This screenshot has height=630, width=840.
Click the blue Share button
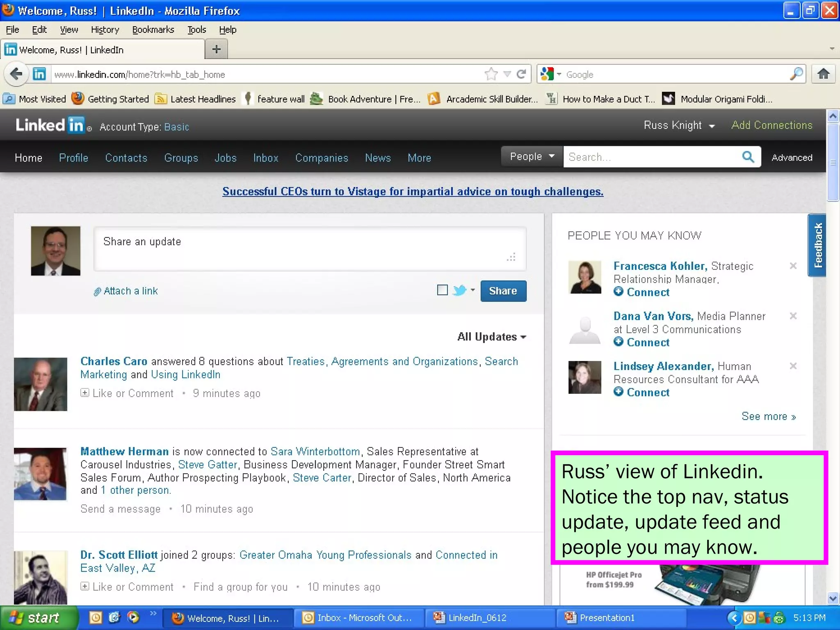(503, 291)
